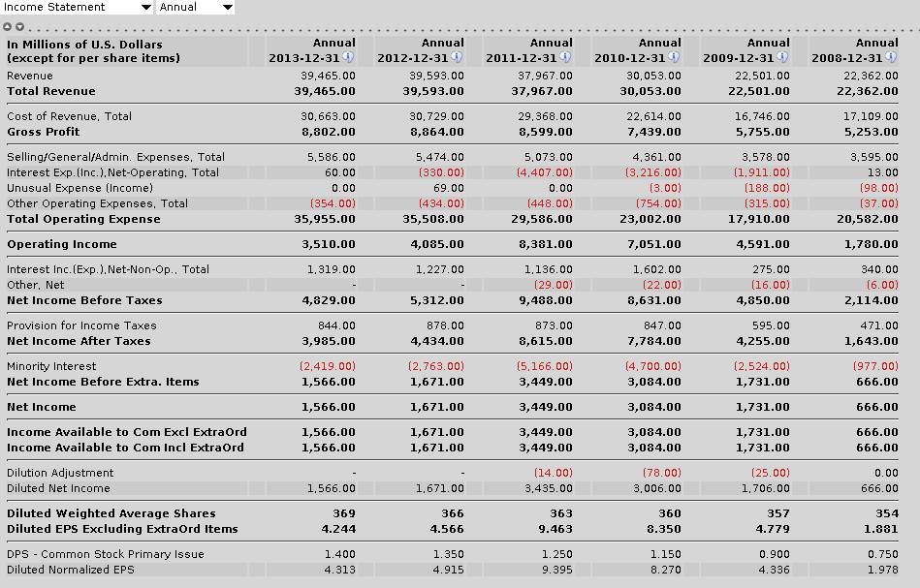
Task: Click 2012 Net Income Before Taxes 5,312.00
Action: click(437, 300)
